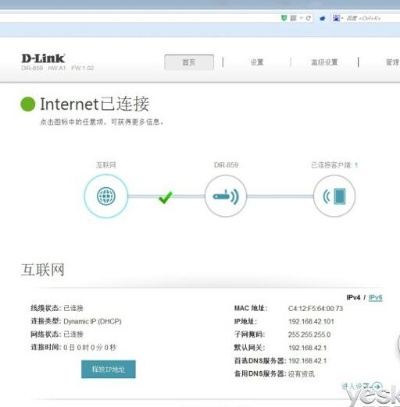Click the 已连接客户端: 1 label
Screen dimensions: 400x407
pyautogui.click(x=334, y=165)
